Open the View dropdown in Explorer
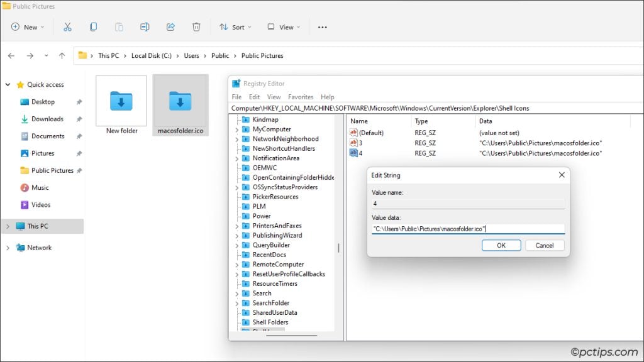The image size is (644, 362). (283, 27)
